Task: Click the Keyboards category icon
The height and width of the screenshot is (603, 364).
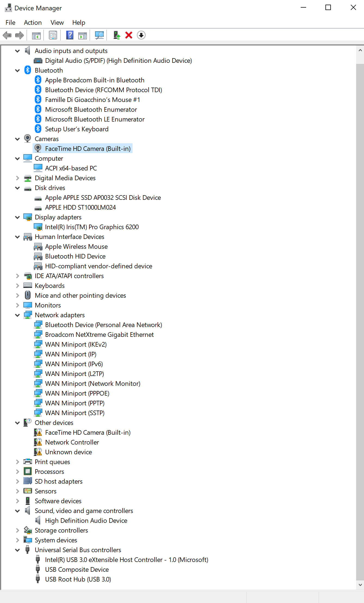Action: pyautogui.click(x=28, y=285)
